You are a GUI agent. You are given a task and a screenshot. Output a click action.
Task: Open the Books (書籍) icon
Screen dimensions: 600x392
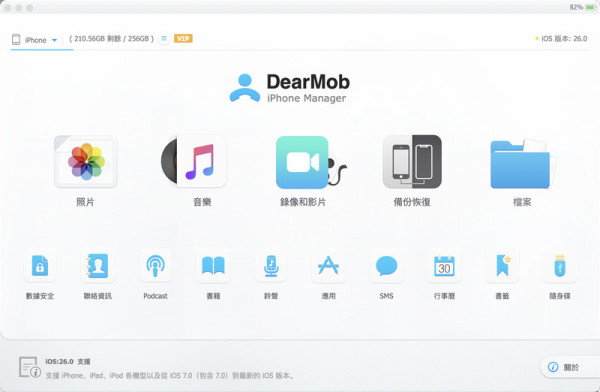point(213,265)
